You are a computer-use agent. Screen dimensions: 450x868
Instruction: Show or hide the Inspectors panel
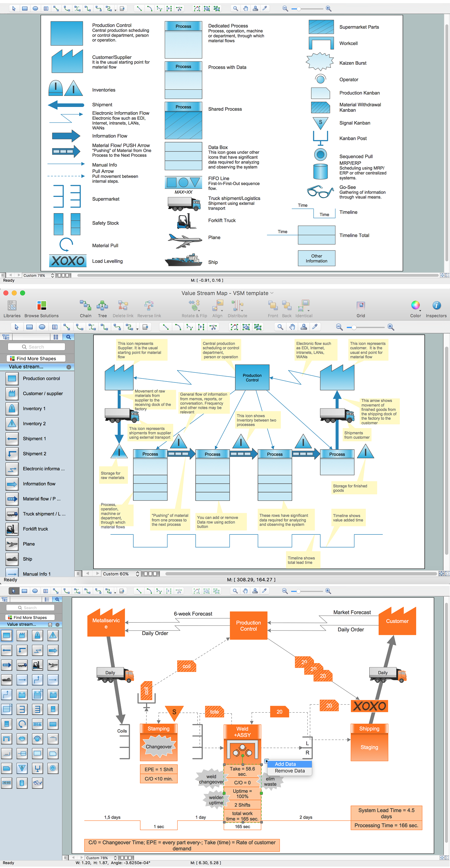click(x=436, y=308)
